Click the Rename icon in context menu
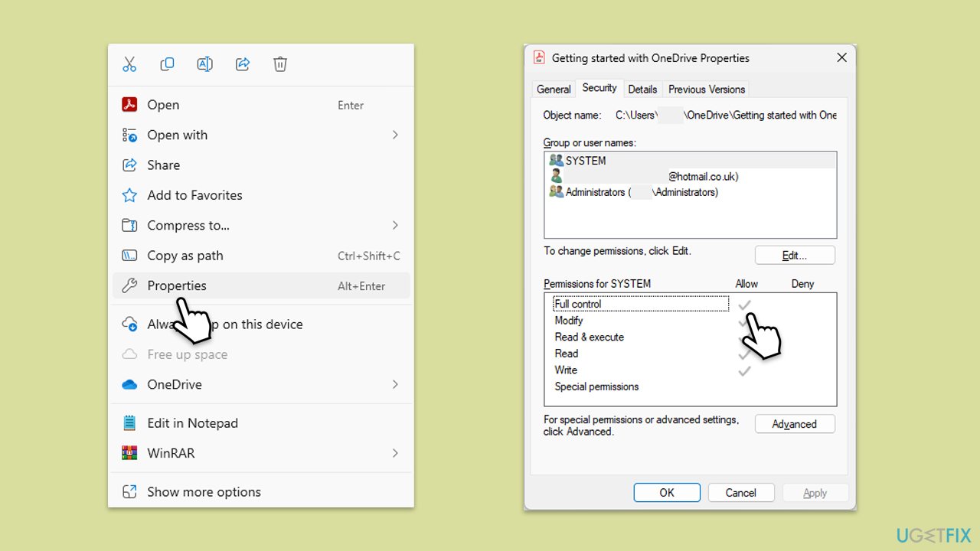 click(204, 64)
